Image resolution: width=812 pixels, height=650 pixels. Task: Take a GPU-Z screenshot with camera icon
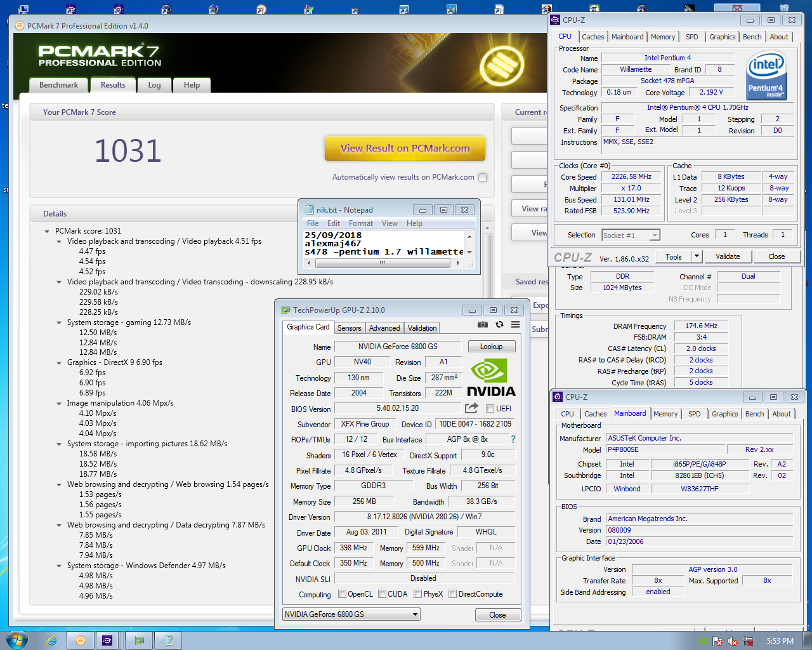tap(483, 324)
